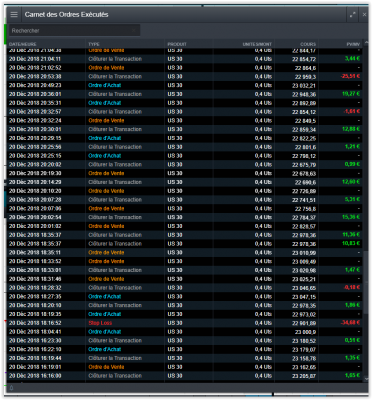Click the timestamp 20 Déc 2018 20:10:20
372x400 pixels.
pos(35,191)
